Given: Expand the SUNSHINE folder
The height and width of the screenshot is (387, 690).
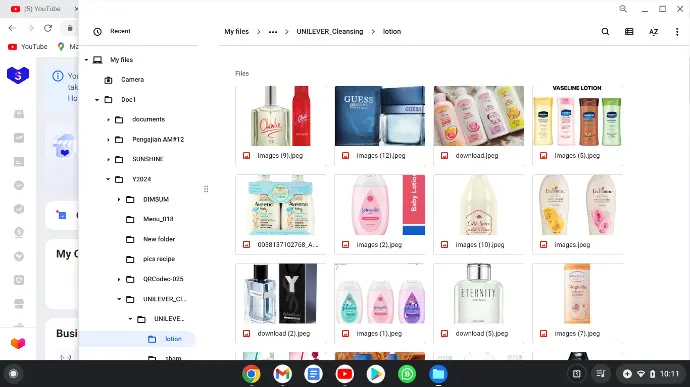Looking at the screenshot, I should point(108,159).
